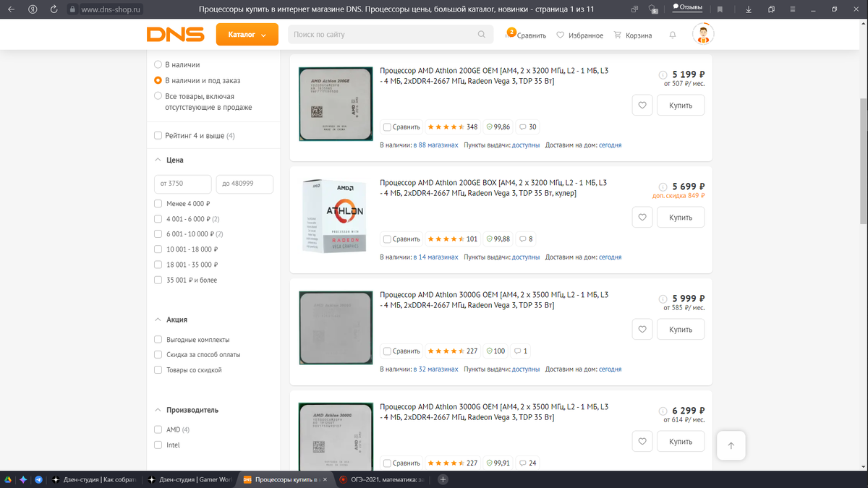This screenshot has width=868, height=488.
Task: Open the 99,86 reliability rating badge
Action: coord(498,127)
